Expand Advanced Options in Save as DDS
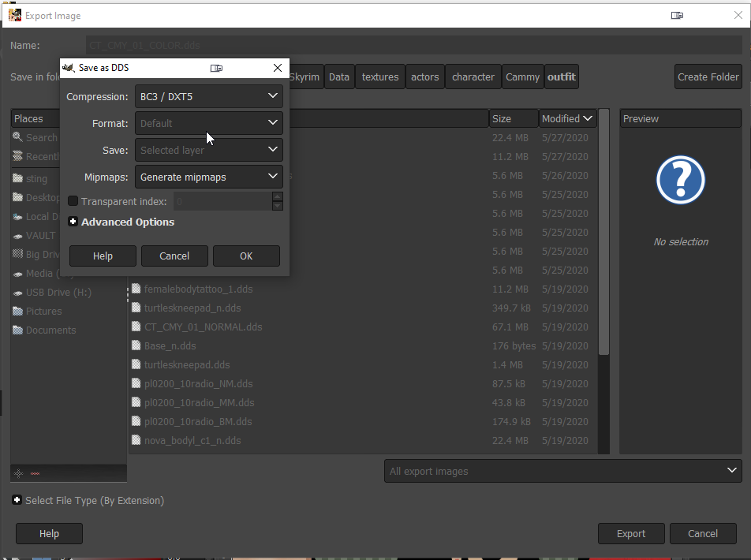 [73, 222]
